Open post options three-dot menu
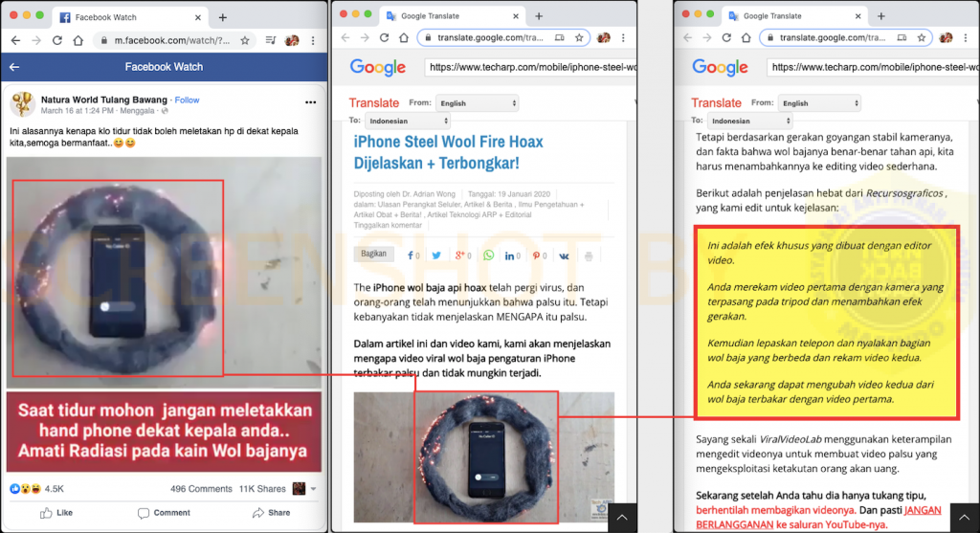This screenshot has height=533, width=980. click(x=311, y=102)
